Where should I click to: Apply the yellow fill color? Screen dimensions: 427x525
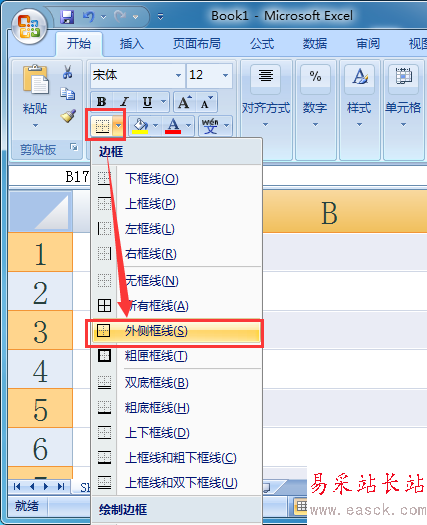(x=140, y=126)
